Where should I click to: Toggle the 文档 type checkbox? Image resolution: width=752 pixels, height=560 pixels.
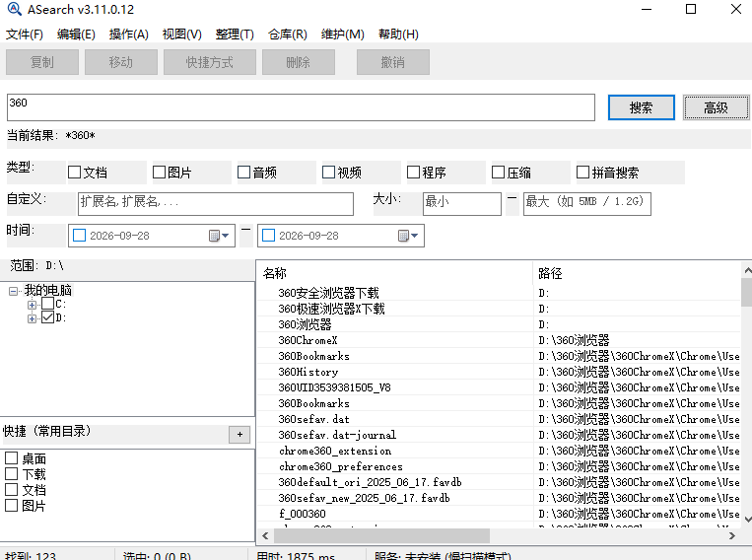coord(74,173)
